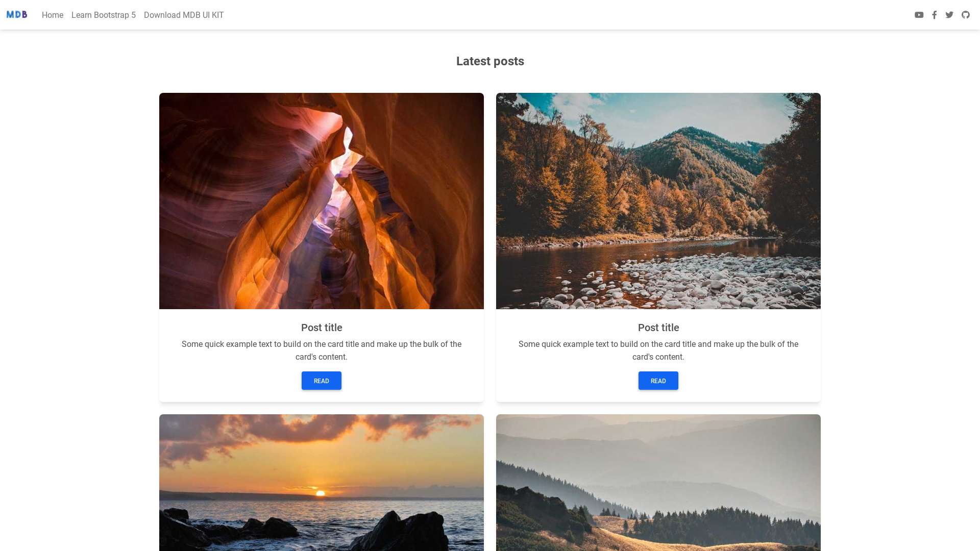
Task: Click the ocean sunset image
Action: pos(322,482)
